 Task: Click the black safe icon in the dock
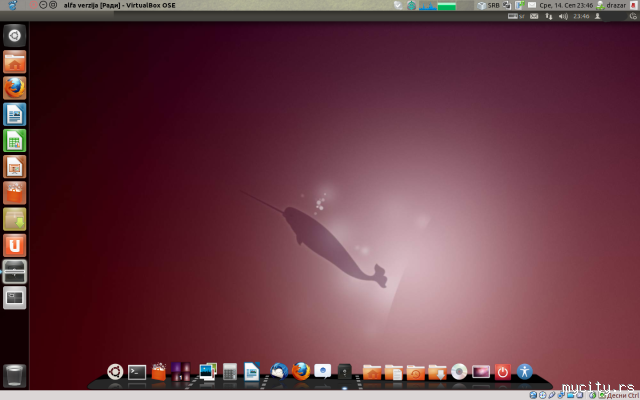point(345,372)
